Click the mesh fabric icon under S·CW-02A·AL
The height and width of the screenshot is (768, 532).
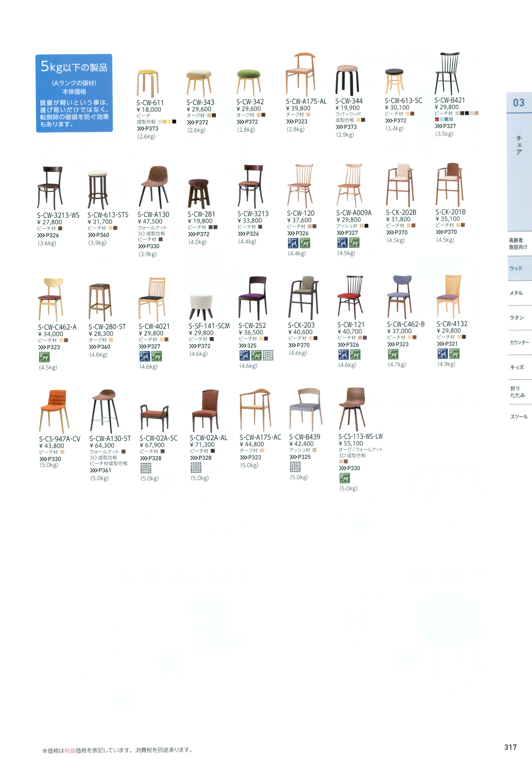coord(196,468)
